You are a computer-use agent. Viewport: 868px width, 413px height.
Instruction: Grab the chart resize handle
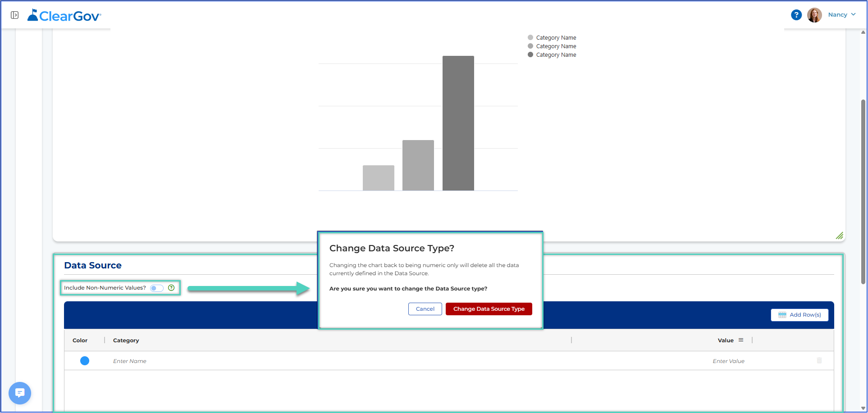tap(839, 236)
